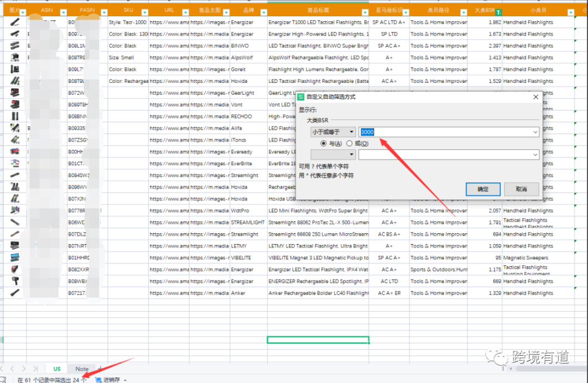Click the active filter icon on 大类BSR
This screenshot has width=588, height=383.
(x=498, y=13)
